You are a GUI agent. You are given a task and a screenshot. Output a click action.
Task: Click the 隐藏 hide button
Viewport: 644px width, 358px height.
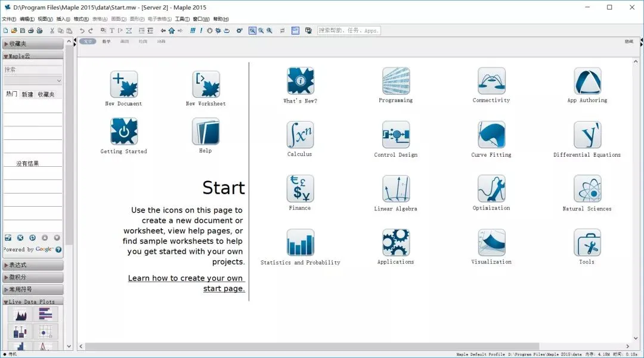tap(629, 42)
